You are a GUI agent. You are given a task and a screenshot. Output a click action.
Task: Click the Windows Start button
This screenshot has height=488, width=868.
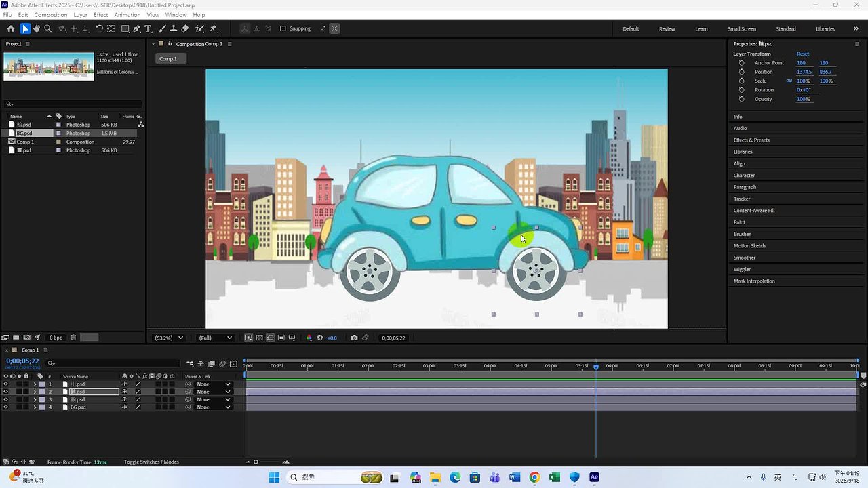[x=274, y=477]
